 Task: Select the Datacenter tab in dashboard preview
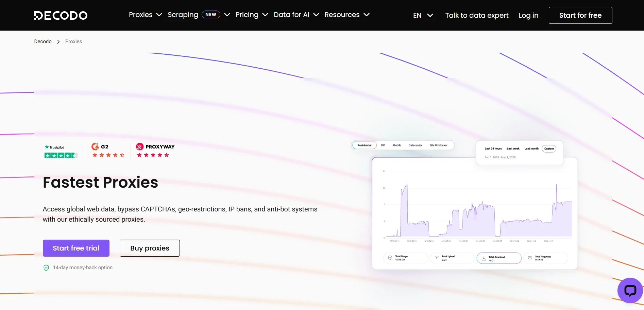415,145
